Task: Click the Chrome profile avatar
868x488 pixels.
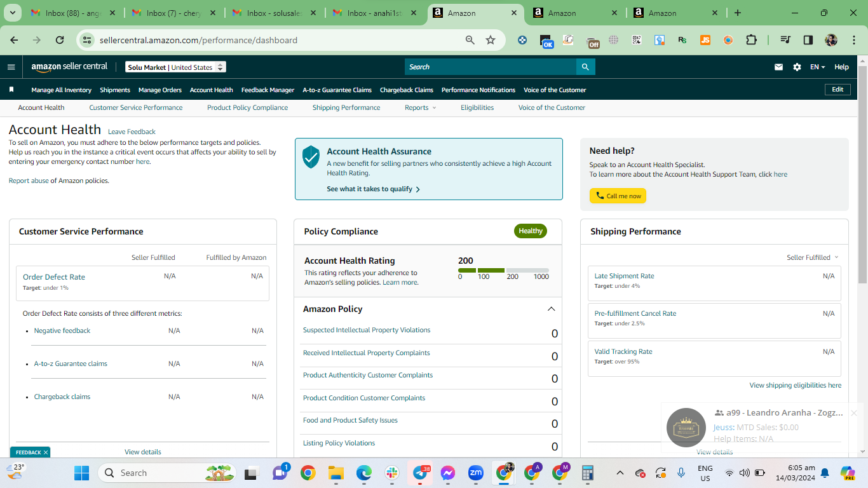Action: (x=831, y=40)
